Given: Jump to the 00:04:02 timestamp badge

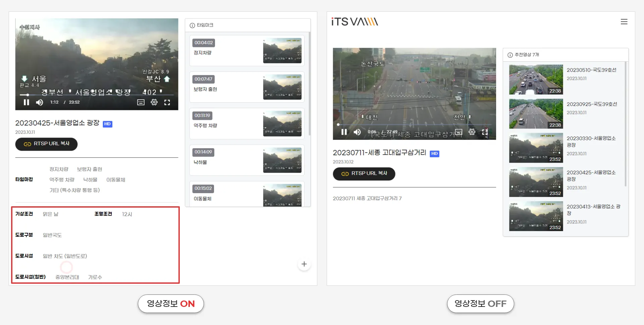Looking at the screenshot, I should click(204, 43).
